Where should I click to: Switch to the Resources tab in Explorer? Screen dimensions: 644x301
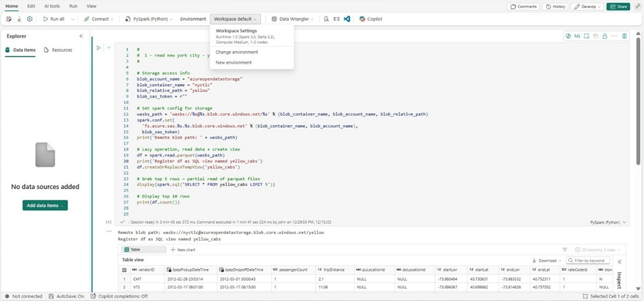coord(58,50)
